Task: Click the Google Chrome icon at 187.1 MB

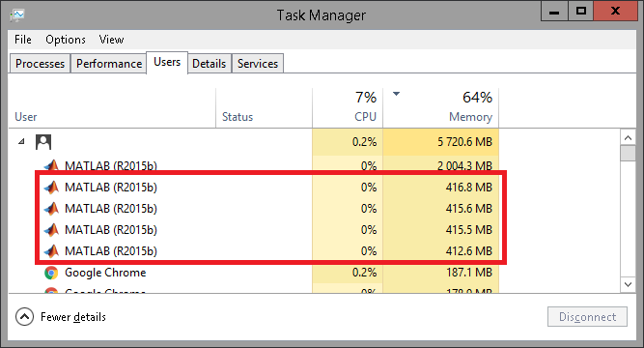Action: [x=51, y=273]
